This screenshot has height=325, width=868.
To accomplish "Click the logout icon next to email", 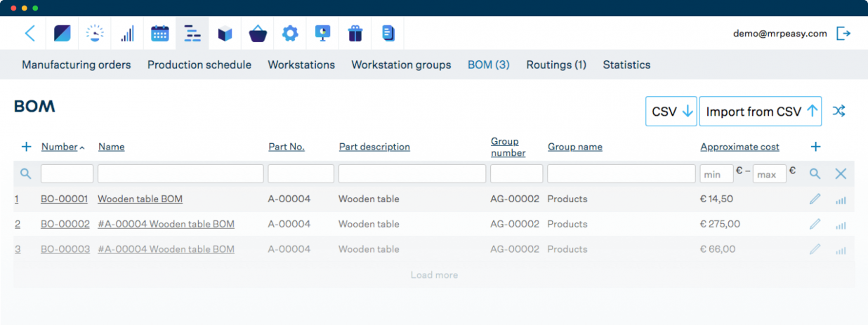I will click(x=843, y=33).
